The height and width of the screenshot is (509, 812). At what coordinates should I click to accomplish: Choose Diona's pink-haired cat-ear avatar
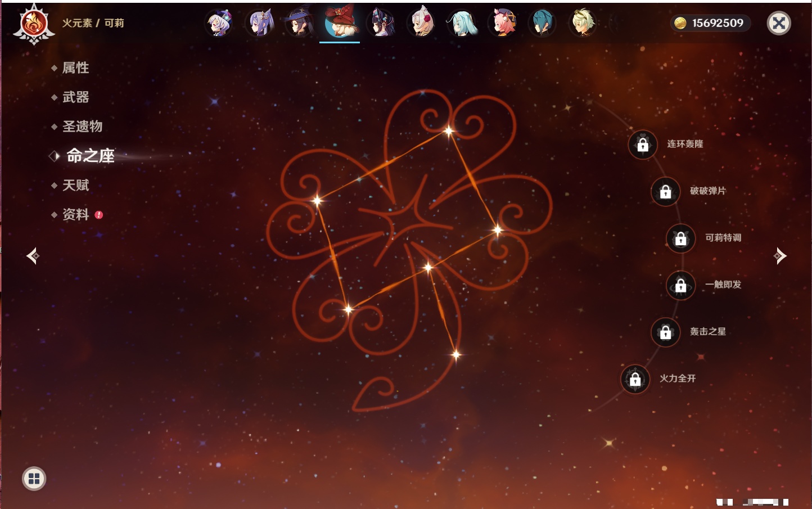(502, 24)
